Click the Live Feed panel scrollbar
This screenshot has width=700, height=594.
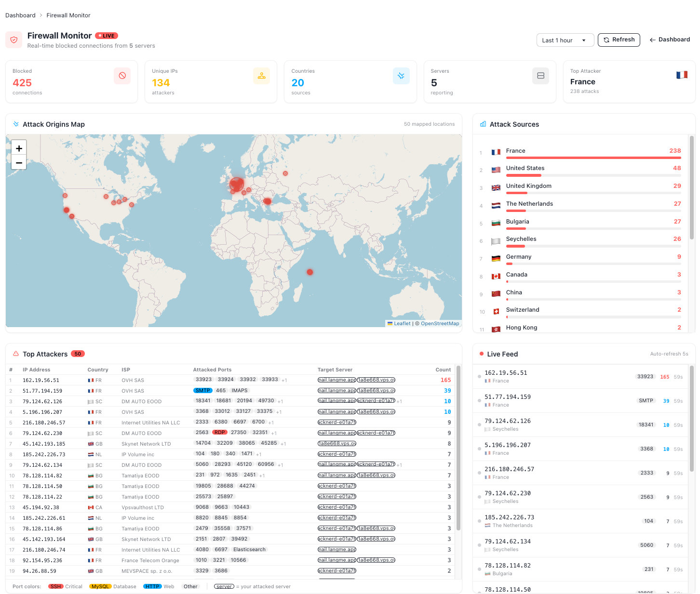click(692, 419)
